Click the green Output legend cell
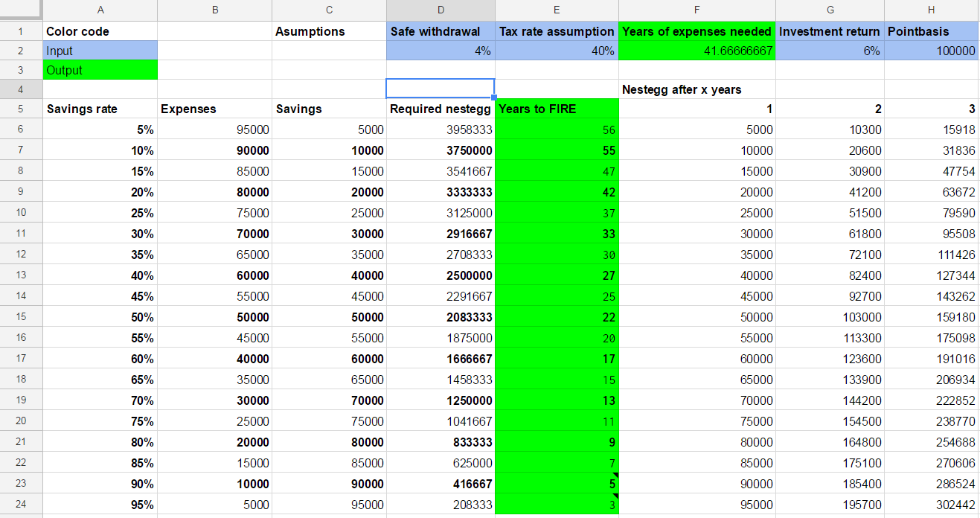This screenshot has height=518, width=980. (x=100, y=70)
